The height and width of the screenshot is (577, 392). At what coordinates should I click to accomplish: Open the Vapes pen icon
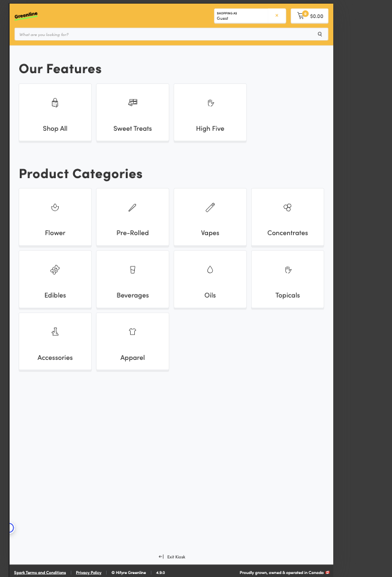click(x=210, y=208)
